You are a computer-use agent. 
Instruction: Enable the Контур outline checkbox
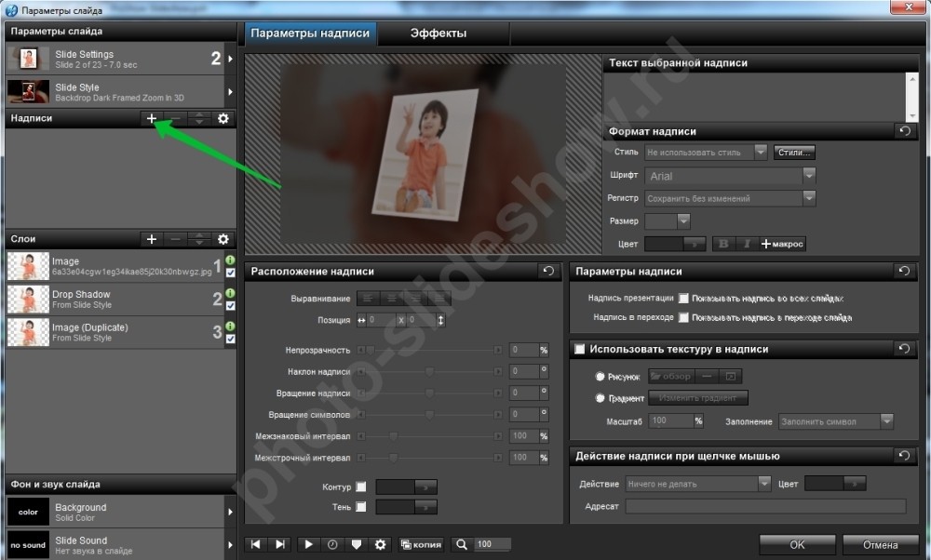(x=361, y=487)
